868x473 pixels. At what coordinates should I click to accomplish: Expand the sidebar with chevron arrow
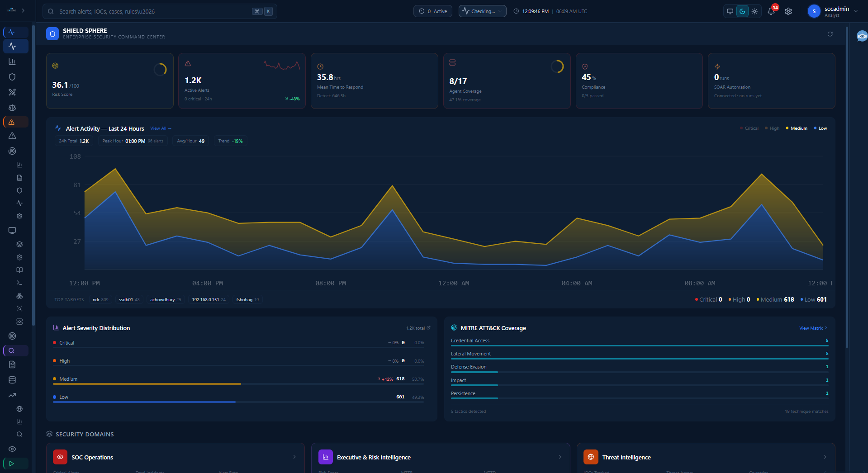(23, 10)
